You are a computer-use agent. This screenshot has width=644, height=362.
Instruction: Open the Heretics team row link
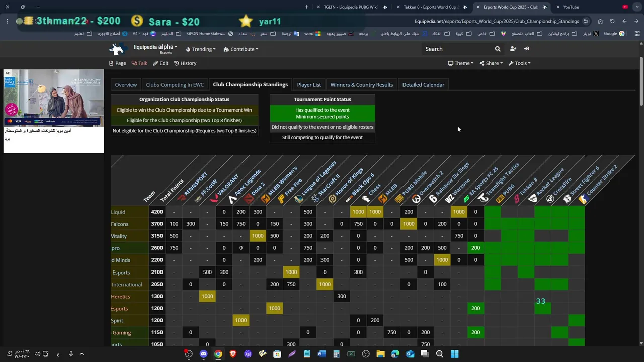pyautogui.click(x=121, y=297)
